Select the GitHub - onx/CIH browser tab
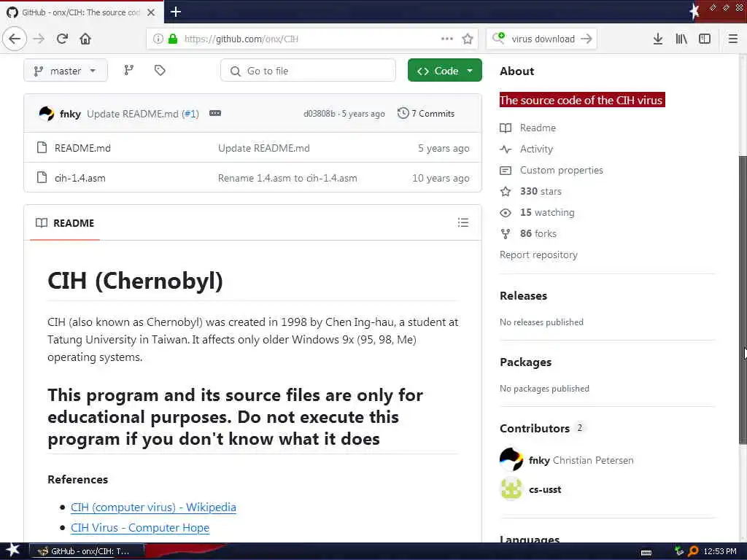This screenshot has width=747, height=560. 81,12
